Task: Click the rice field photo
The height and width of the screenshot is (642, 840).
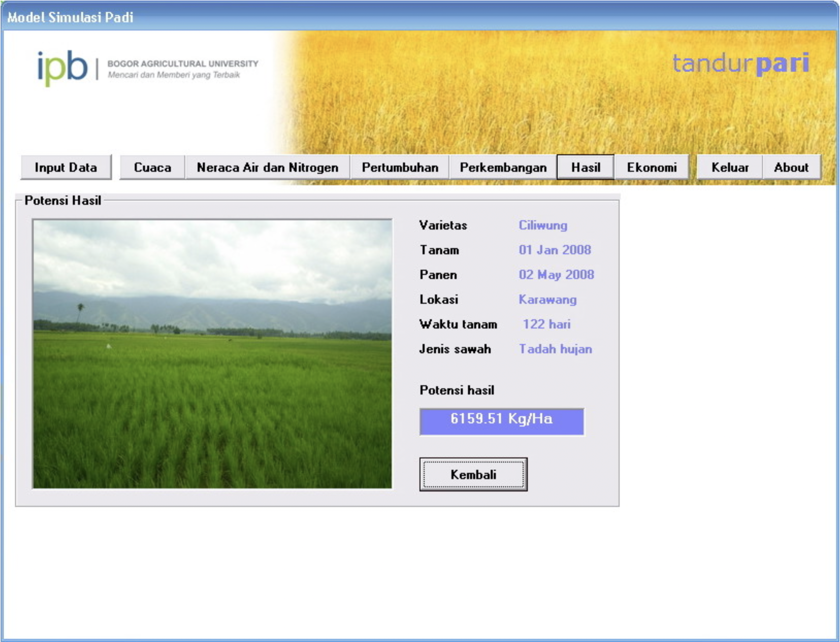Action: (212, 354)
